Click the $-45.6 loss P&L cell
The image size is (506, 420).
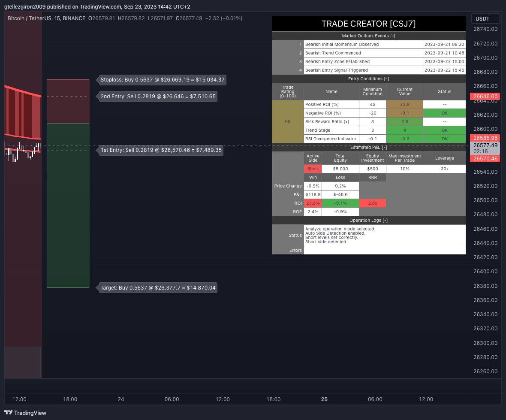[340, 195]
